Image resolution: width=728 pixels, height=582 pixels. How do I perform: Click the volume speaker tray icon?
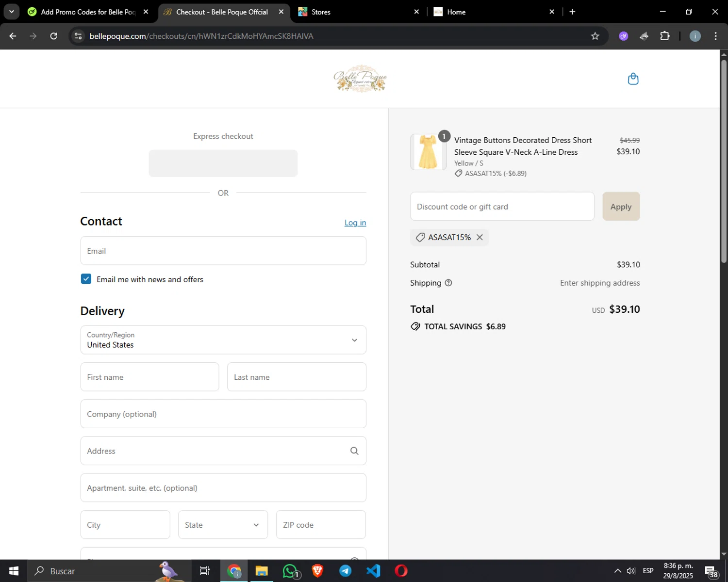631,571
